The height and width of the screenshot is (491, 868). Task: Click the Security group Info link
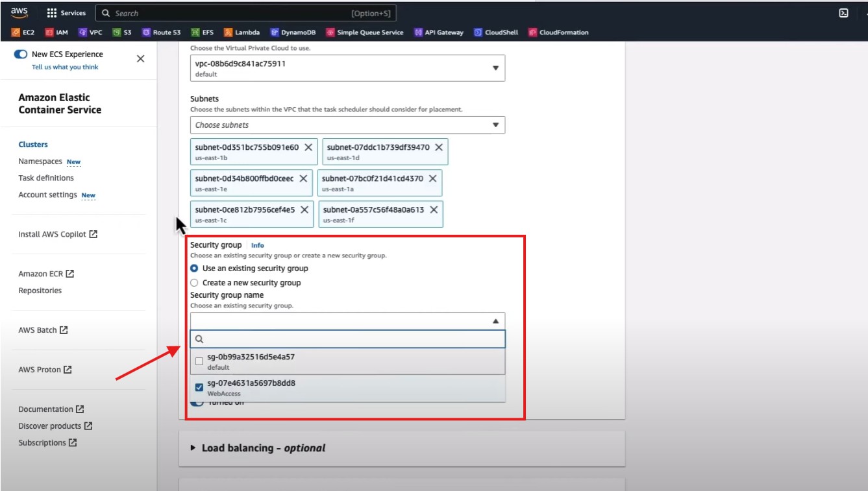click(x=258, y=245)
